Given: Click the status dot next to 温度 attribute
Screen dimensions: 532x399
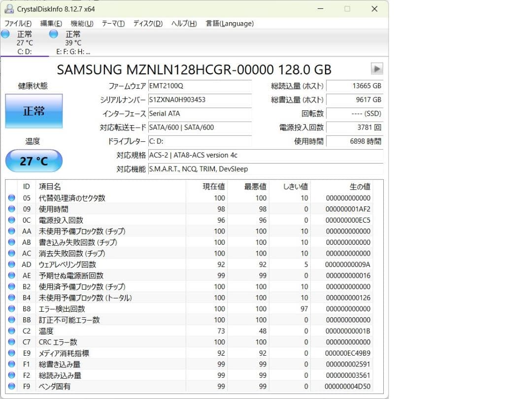Looking at the screenshot, I should [12, 331].
